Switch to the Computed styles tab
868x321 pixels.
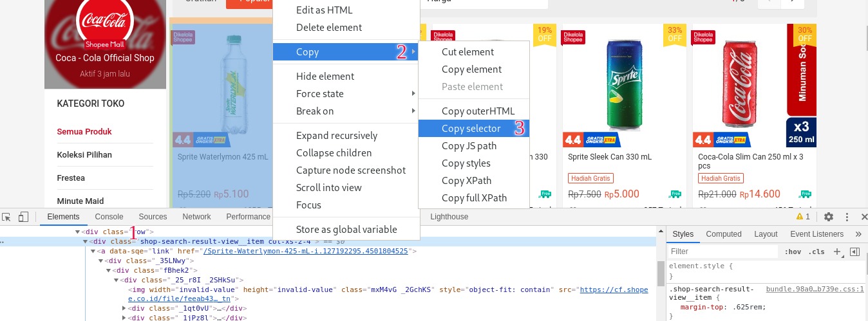[724, 234]
